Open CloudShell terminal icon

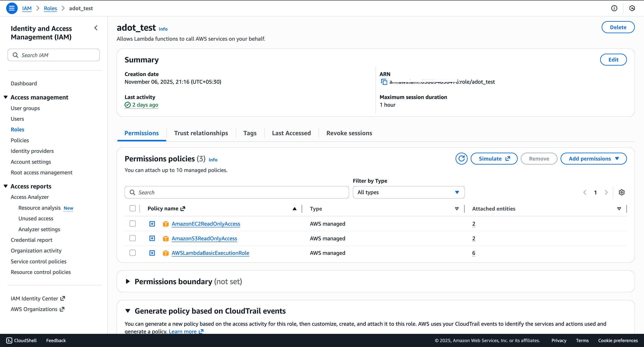click(9, 340)
